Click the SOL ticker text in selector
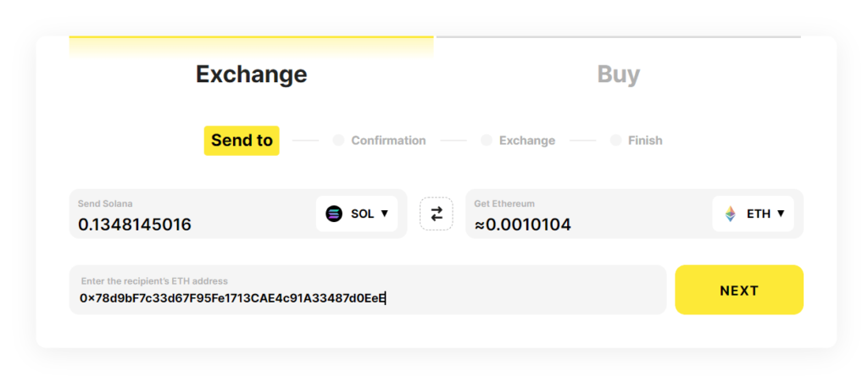 click(362, 213)
